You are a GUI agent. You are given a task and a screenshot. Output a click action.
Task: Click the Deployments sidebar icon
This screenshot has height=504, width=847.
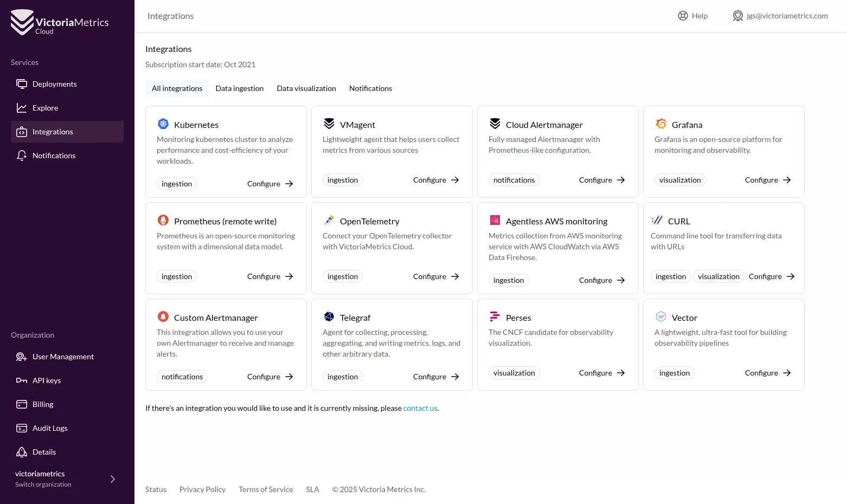pyautogui.click(x=22, y=84)
